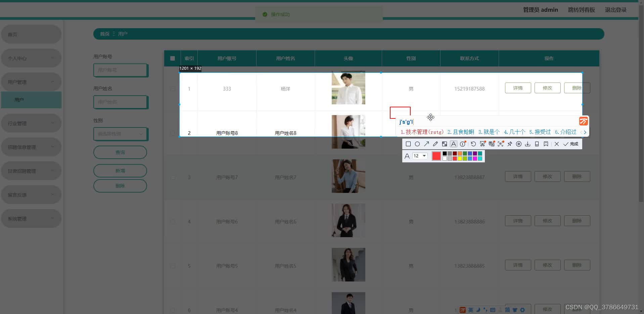Click the orange IME logo in candidate box
Screen dimensions: 644x314
tap(584, 121)
